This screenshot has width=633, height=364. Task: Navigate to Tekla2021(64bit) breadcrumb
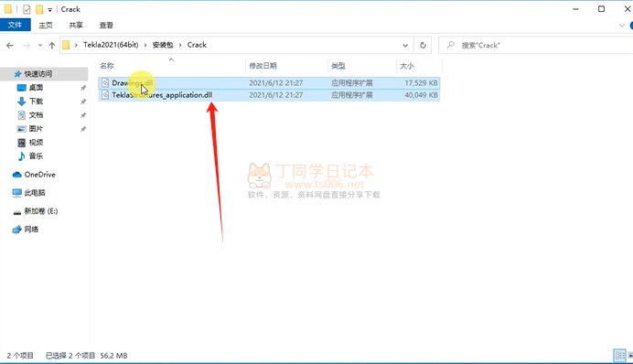coord(111,45)
